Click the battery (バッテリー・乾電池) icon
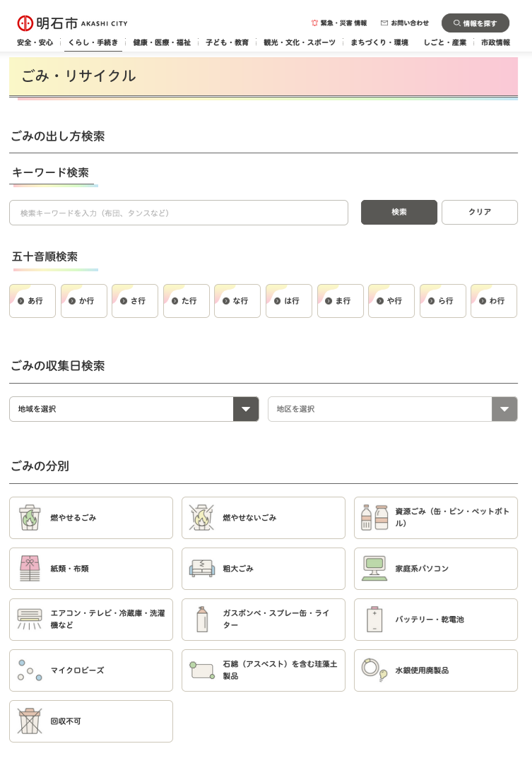Viewport: 532px width, 763px height. [x=374, y=620]
